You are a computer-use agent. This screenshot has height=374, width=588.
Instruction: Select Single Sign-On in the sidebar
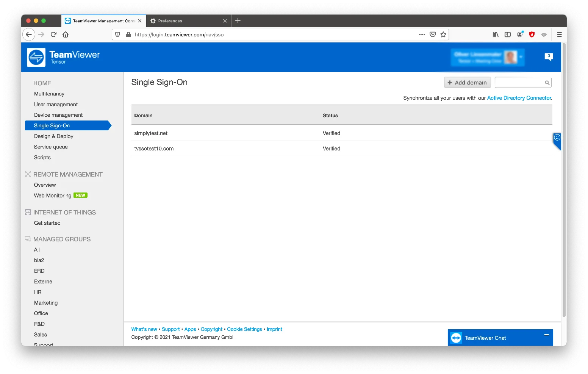click(x=68, y=125)
